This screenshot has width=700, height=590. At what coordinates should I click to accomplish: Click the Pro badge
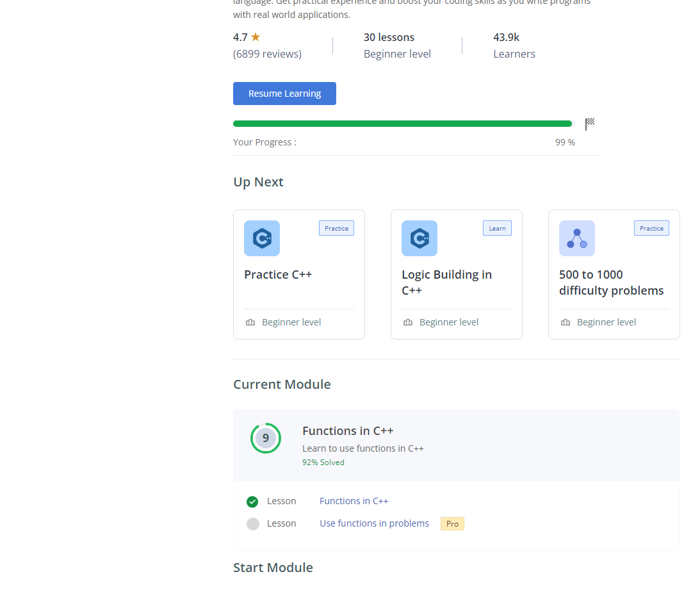[x=452, y=524]
